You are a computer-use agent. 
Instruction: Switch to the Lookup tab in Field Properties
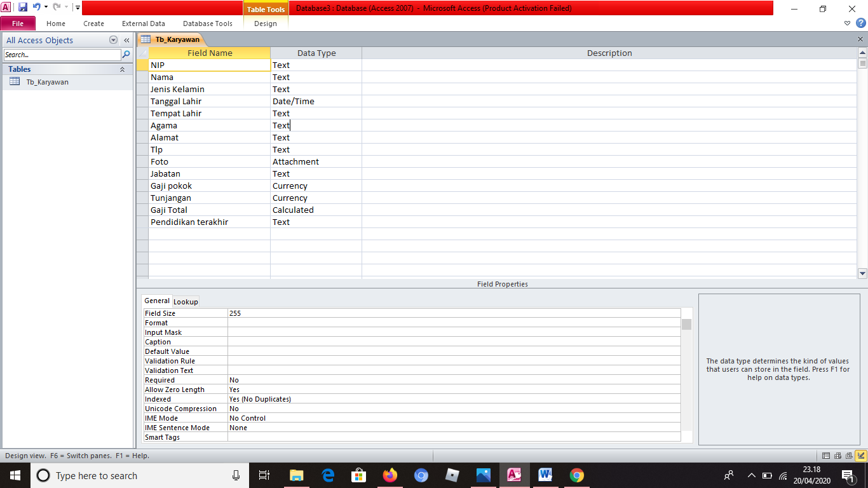pos(186,301)
